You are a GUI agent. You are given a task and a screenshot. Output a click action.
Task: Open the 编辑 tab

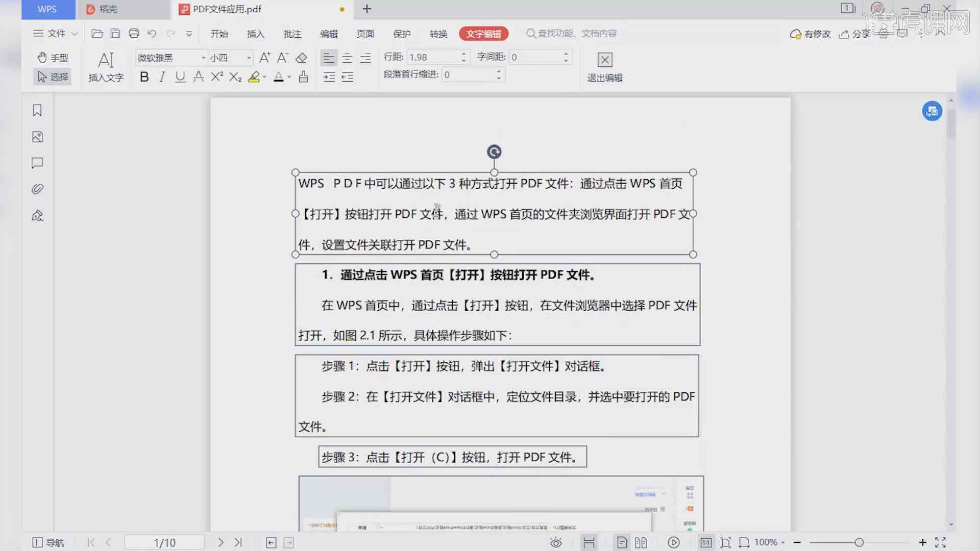coord(329,34)
